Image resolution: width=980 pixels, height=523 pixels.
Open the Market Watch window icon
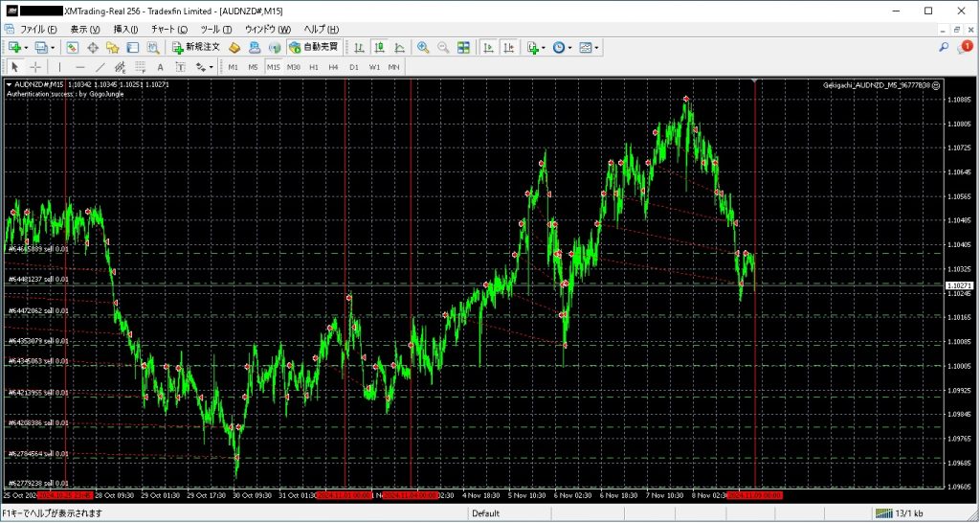73,47
